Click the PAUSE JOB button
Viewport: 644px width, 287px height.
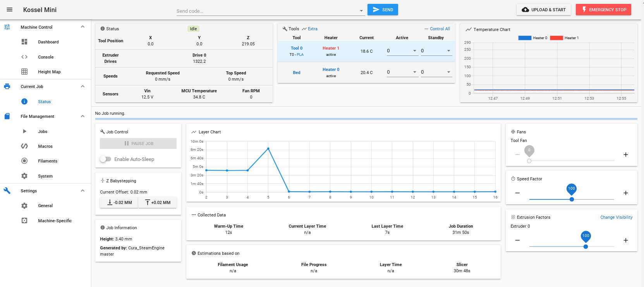point(138,143)
